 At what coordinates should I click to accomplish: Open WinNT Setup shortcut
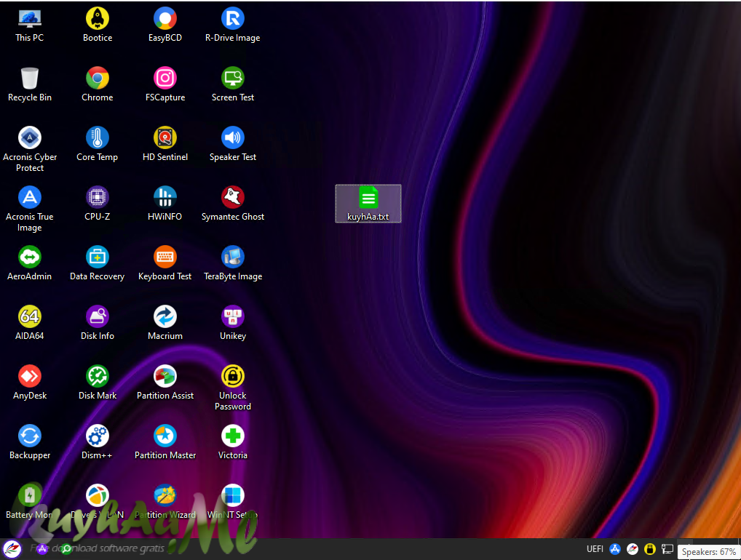[232, 503]
